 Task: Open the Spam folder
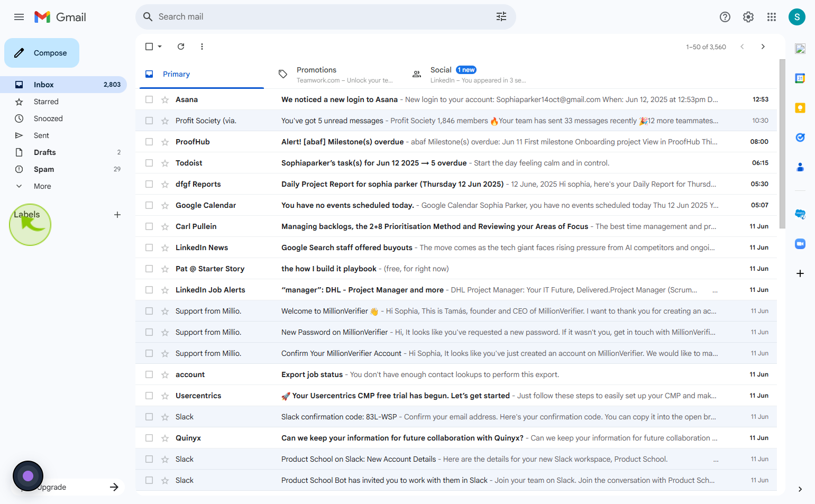click(x=63, y=169)
